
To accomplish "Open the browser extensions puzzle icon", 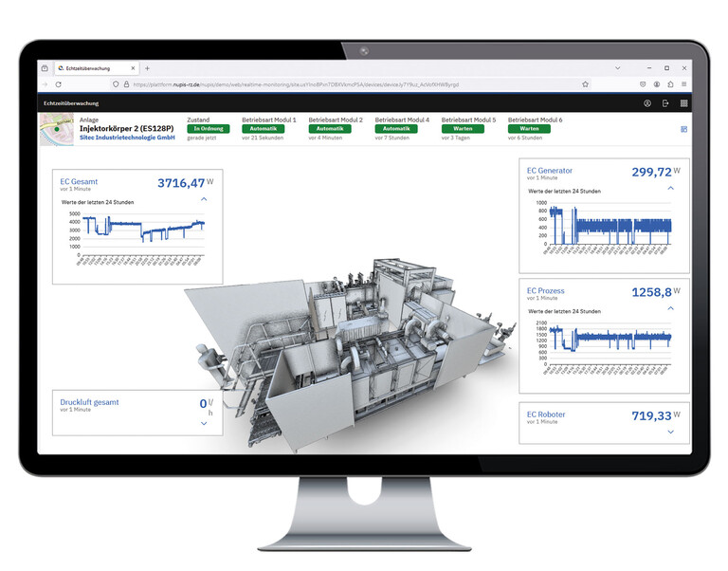I will coord(670,84).
